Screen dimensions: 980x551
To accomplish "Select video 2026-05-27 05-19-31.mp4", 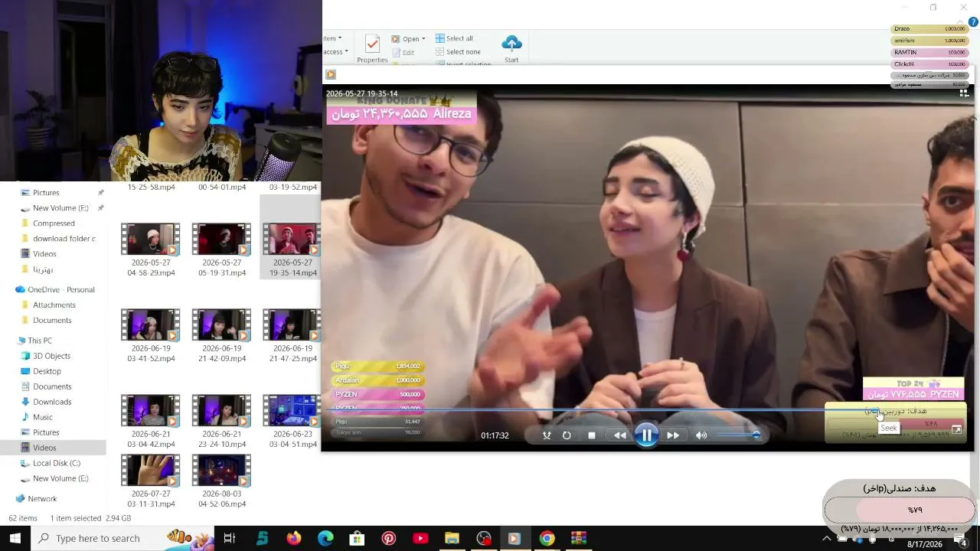I will 222,250.
